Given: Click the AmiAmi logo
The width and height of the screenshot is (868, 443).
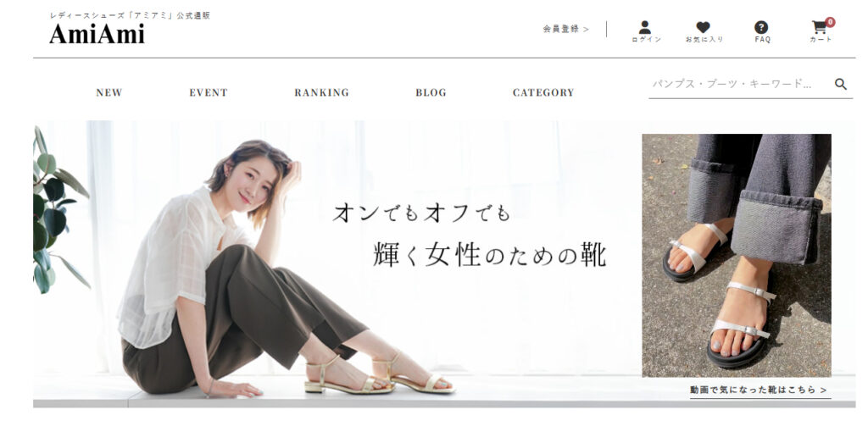Looking at the screenshot, I should point(97,34).
